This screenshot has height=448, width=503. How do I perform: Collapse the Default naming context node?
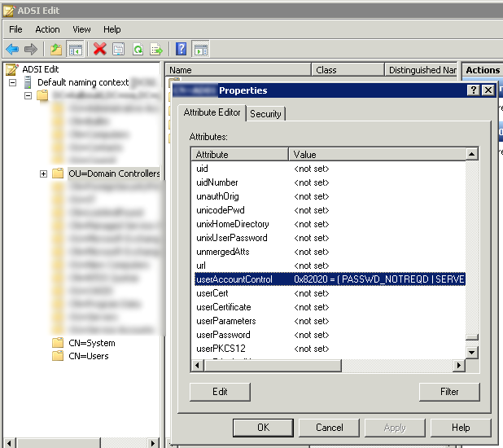(12, 83)
